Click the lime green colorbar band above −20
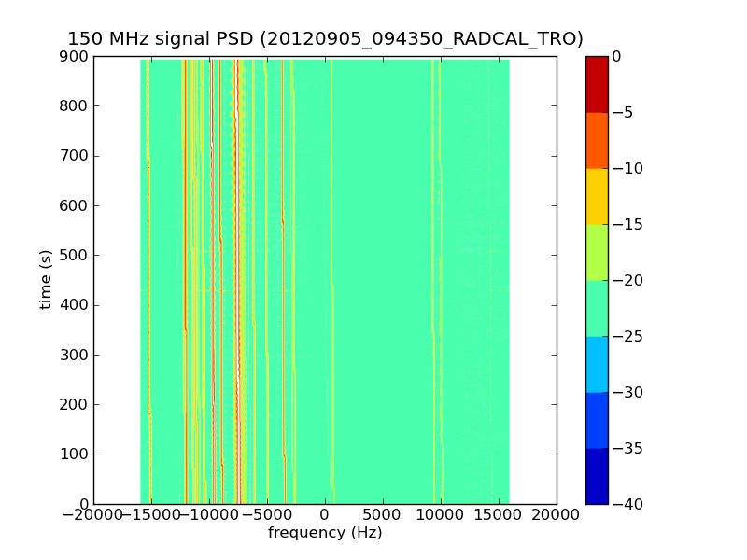Viewport: 747px width, 560px height. coord(596,252)
